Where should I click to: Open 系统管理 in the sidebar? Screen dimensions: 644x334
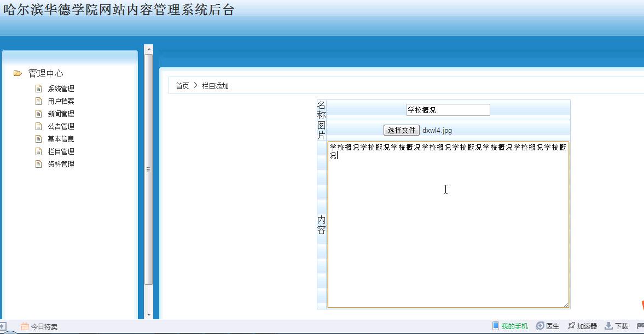coord(61,89)
